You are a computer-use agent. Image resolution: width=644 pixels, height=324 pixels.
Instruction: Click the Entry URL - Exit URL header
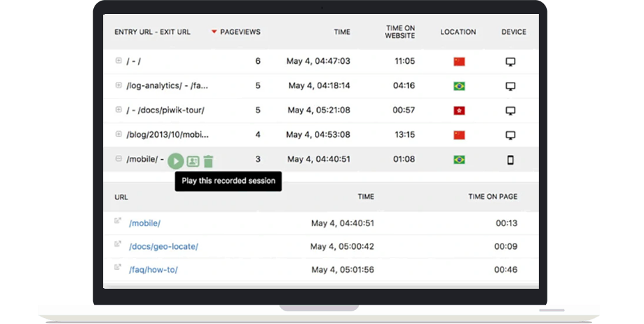153,32
